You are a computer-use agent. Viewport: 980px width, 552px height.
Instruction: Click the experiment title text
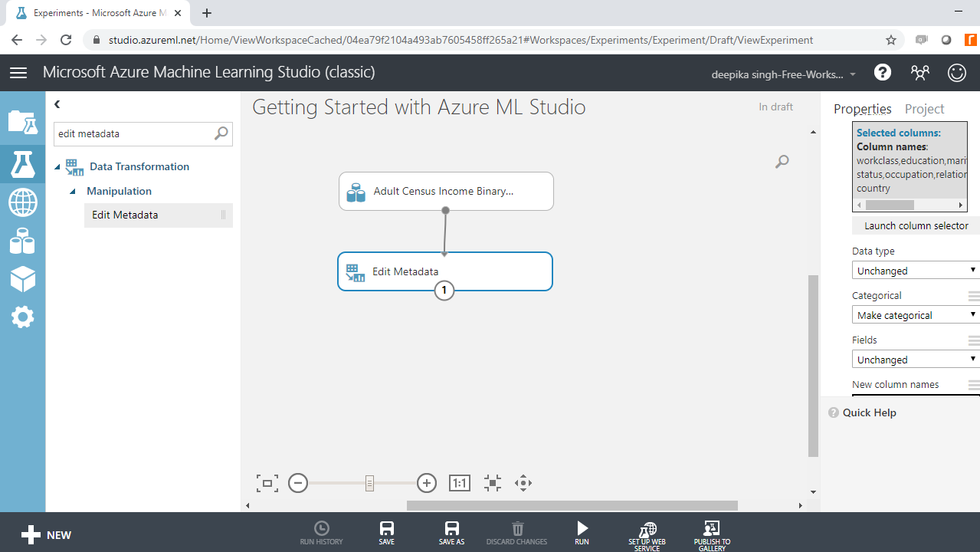click(x=419, y=107)
